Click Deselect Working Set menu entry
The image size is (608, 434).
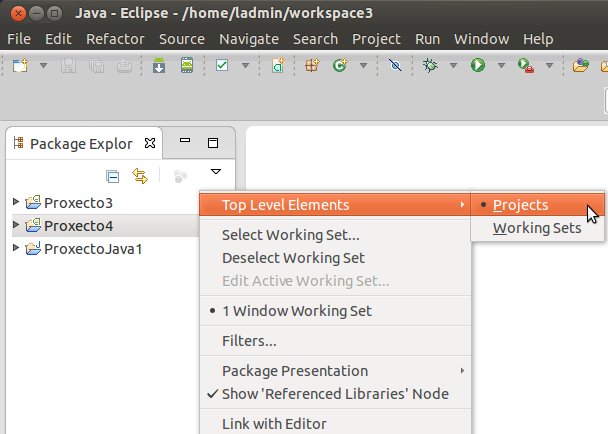pyautogui.click(x=335, y=258)
